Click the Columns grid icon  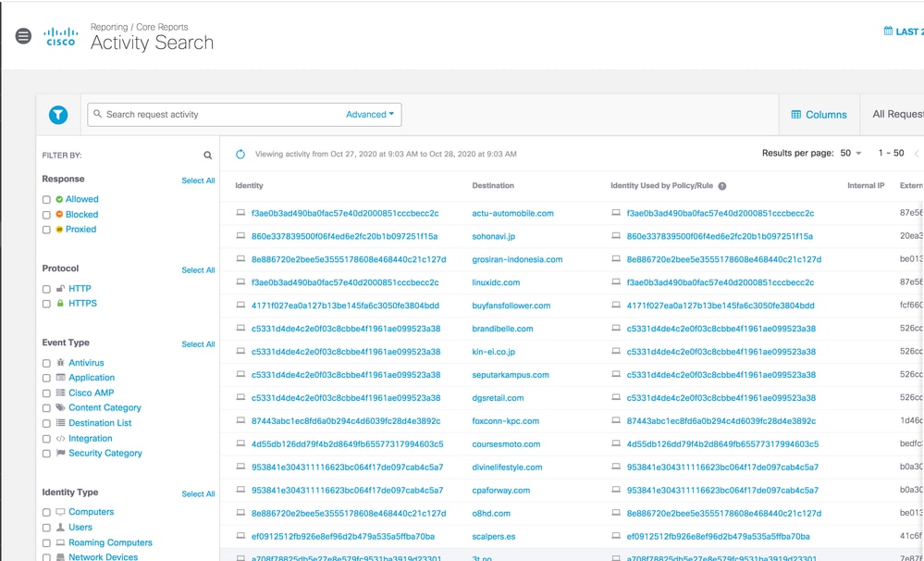pyautogui.click(x=796, y=115)
